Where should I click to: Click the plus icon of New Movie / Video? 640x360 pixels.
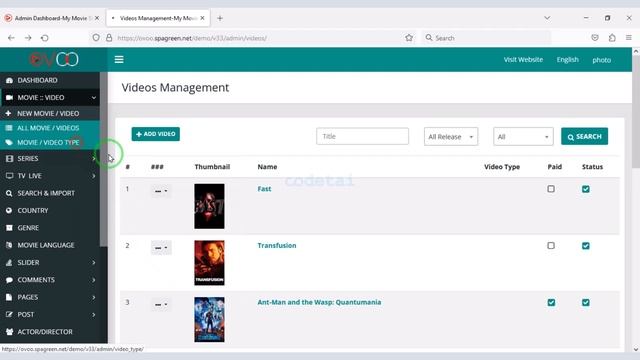tap(8, 113)
